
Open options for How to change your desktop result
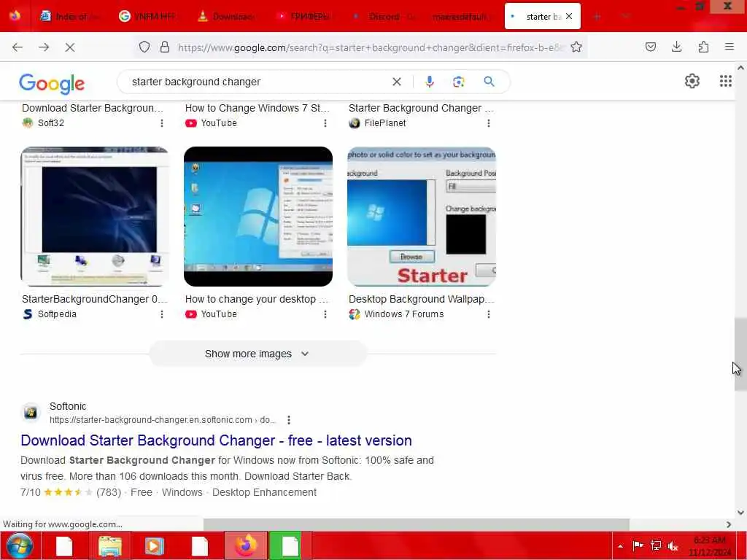coord(325,314)
